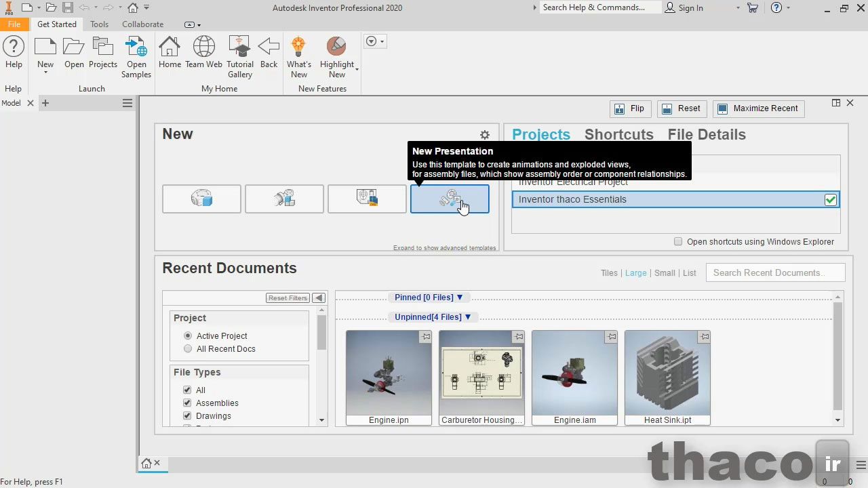Switch recent documents to Small view
The height and width of the screenshot is (488, 868).
(x=665, y=273)
